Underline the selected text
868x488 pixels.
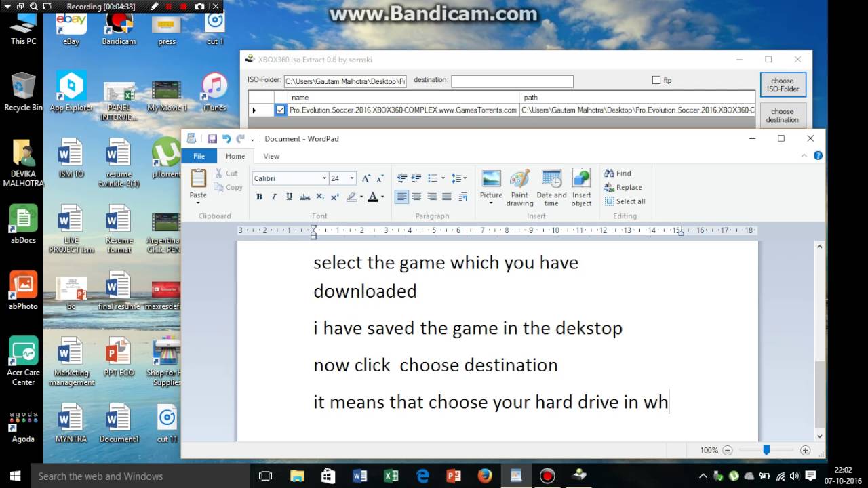coord(289,197)
